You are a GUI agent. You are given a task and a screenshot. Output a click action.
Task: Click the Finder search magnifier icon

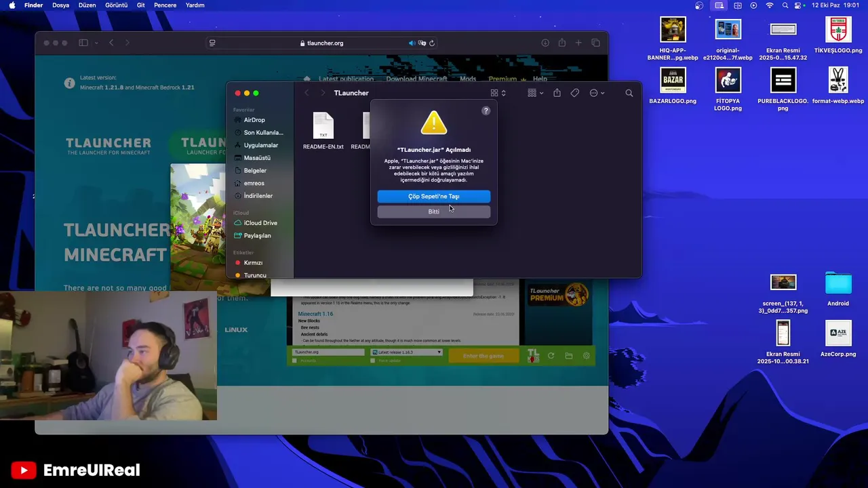(x=629, y=93)
